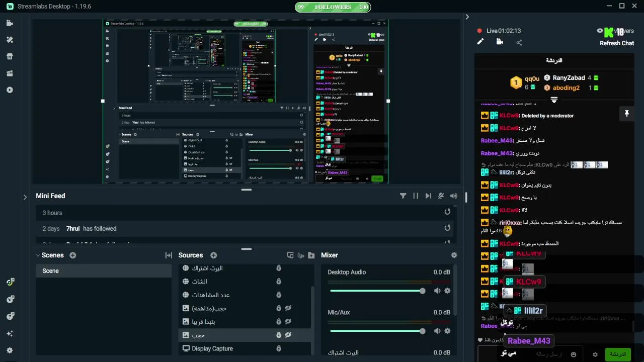Click the green الدردشة send button
The width and height of the screenshot is (644, 362).
(x=617, y=354)
